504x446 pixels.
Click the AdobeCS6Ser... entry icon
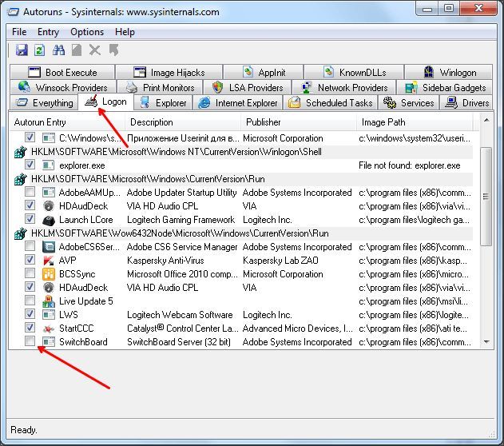tap(49, 247)
